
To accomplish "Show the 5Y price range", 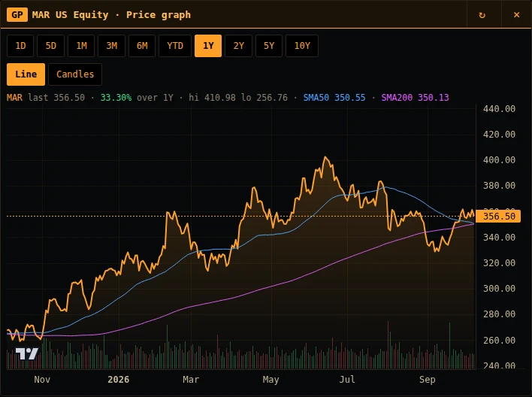I will (x=269, y=46).
